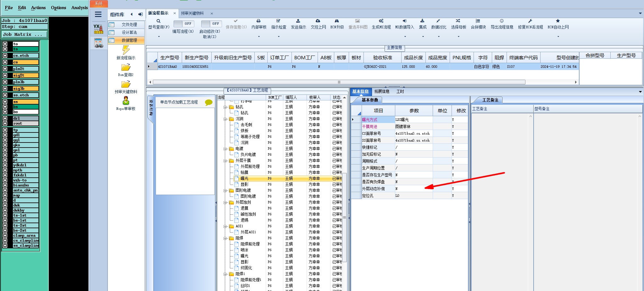This screenshot has width=644, height=291.
Task: Click the YX factory icon in left strip
Action: pyautogui.click(x=98, y=29)
